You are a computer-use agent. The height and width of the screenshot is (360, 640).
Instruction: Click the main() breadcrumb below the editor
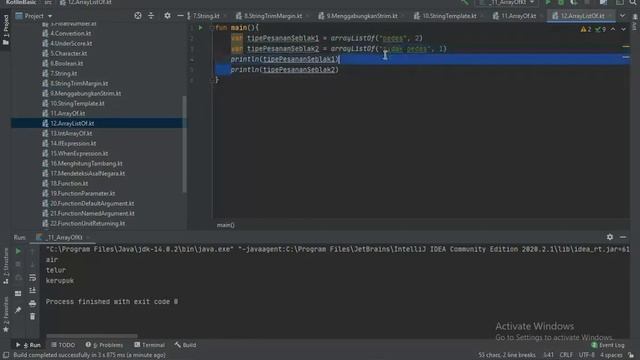pos(226,225)
